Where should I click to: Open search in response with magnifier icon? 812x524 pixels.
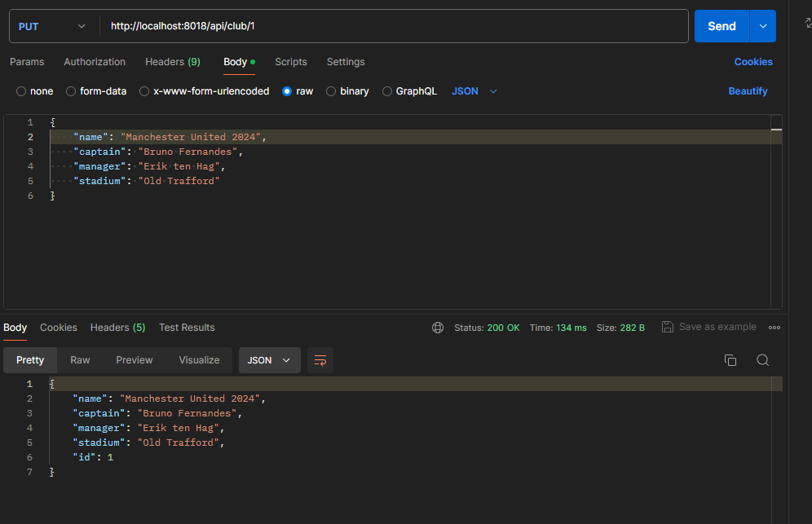coord(762,360)
